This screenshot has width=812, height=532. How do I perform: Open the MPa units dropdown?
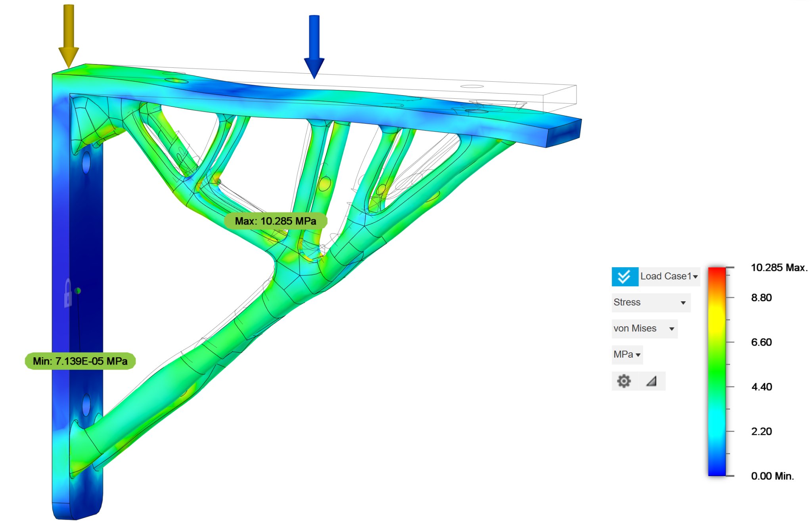627,354
